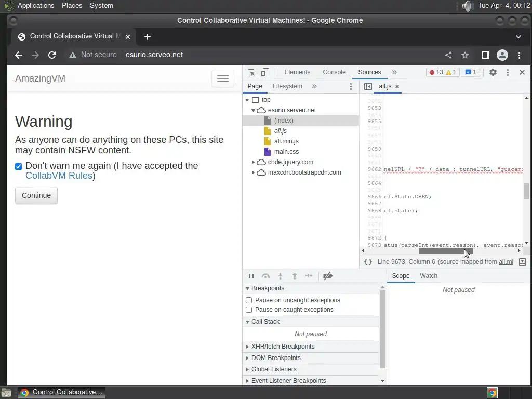Open the Watch tab
The height and width of the screenshot is (399, 532).
(429, 276)
